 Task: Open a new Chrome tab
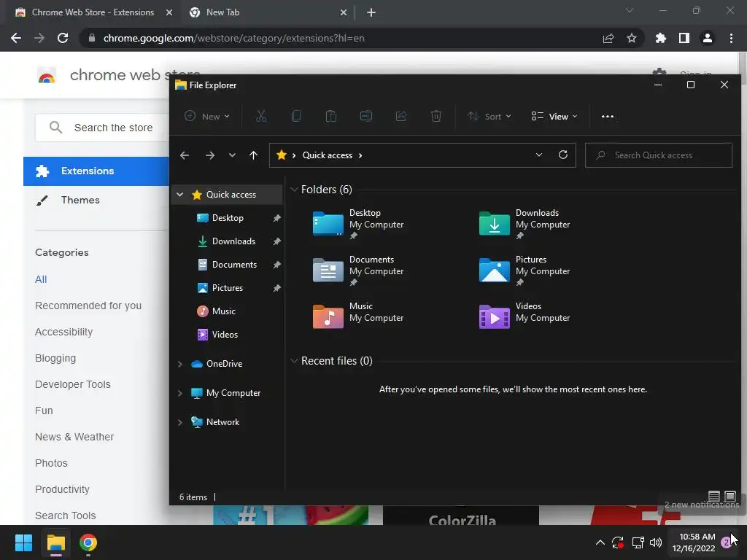pos(371,12)
